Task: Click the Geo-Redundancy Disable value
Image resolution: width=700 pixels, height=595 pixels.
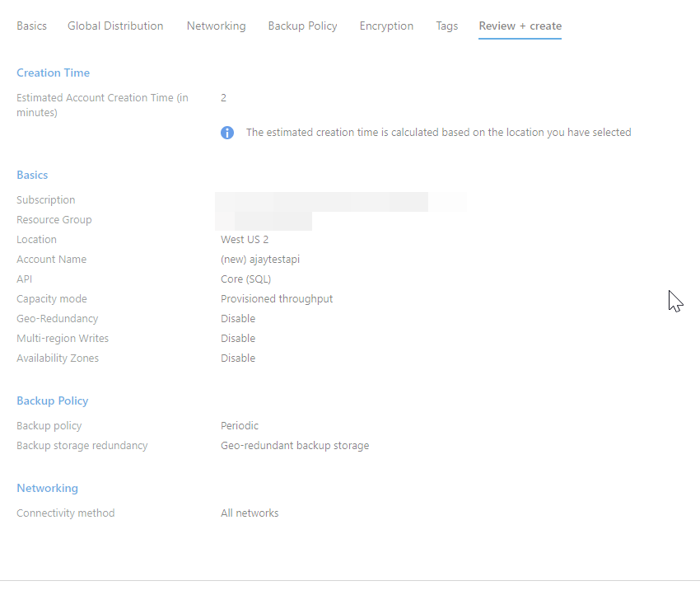Action: pyautogui.click(x=238, y=318)
